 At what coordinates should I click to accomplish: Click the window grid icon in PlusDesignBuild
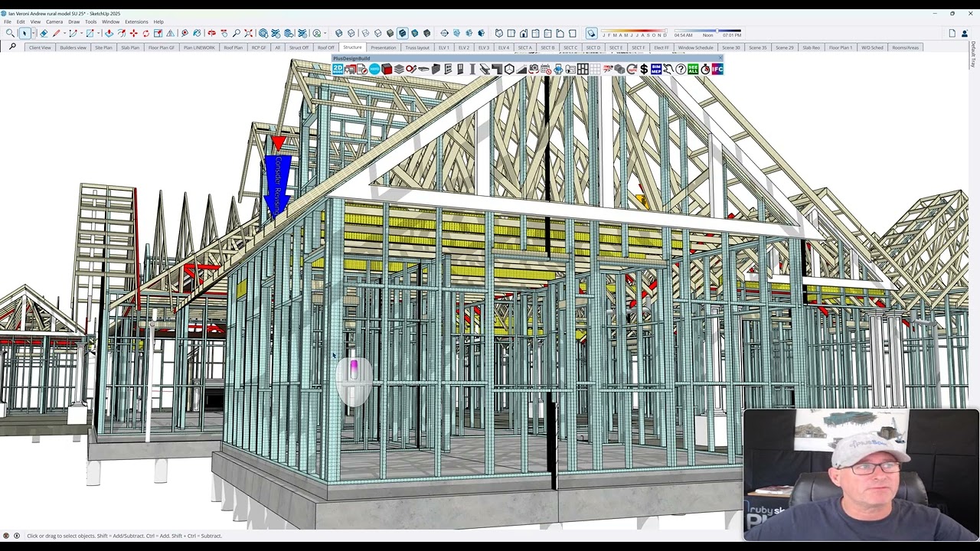click(x=583, y=69)
